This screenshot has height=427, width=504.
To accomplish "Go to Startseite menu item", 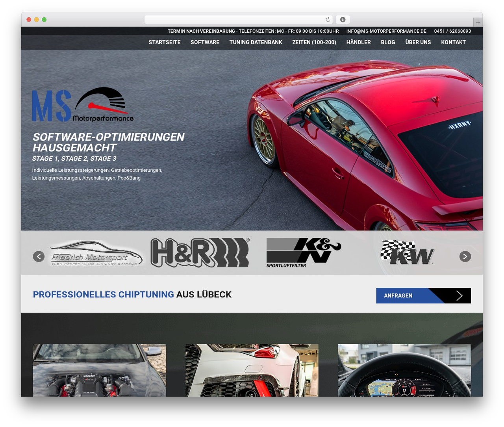I will point(165,42).
